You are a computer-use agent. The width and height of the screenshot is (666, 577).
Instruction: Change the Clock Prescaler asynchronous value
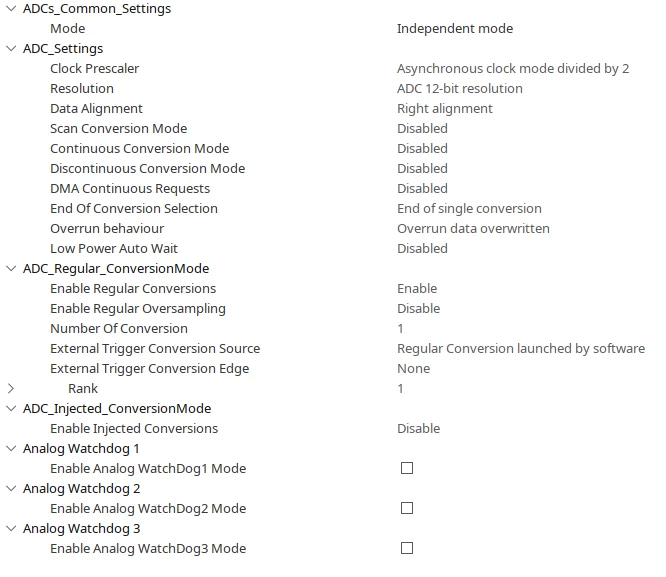click(x=513, y=68)
